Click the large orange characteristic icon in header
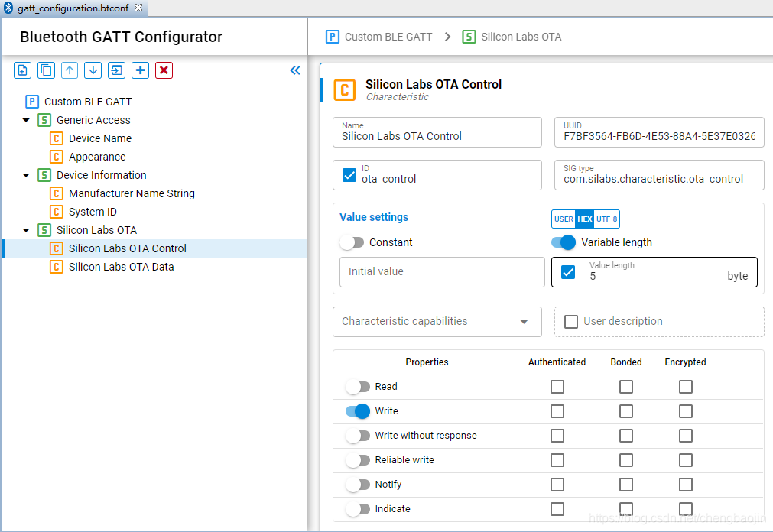The height and width of the screenshot is (532, 773). pos(345,89)
